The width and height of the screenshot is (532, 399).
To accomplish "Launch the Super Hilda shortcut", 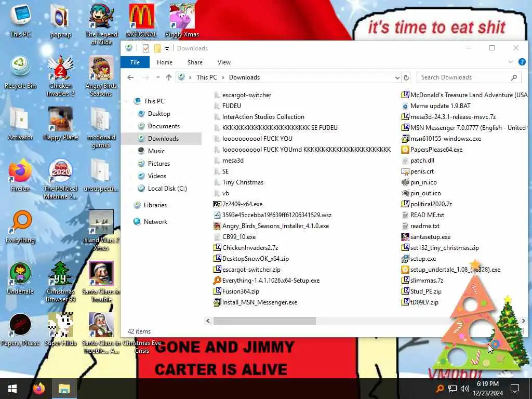I will point(60,330).
